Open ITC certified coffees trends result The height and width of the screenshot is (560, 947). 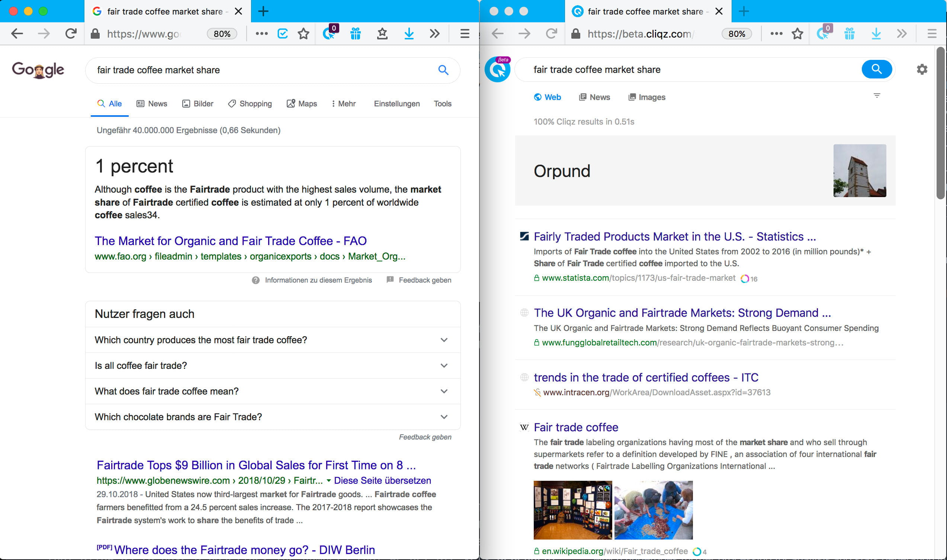(646, 377)
